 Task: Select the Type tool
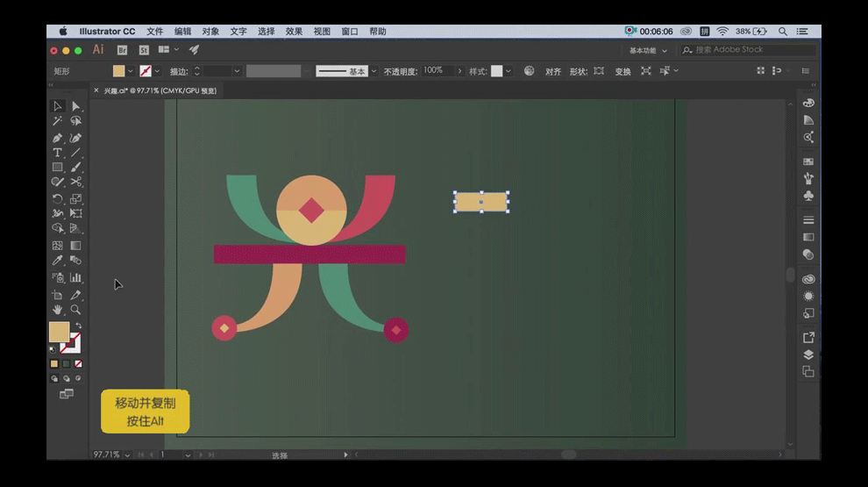point(57,153)
